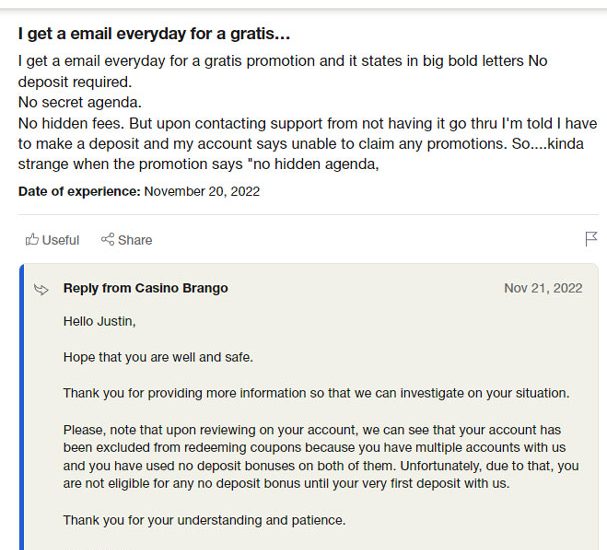Open the review title 'I get a email everyday'
The height and width of the screenshot is (550, 607).
(x=154, y=34)
